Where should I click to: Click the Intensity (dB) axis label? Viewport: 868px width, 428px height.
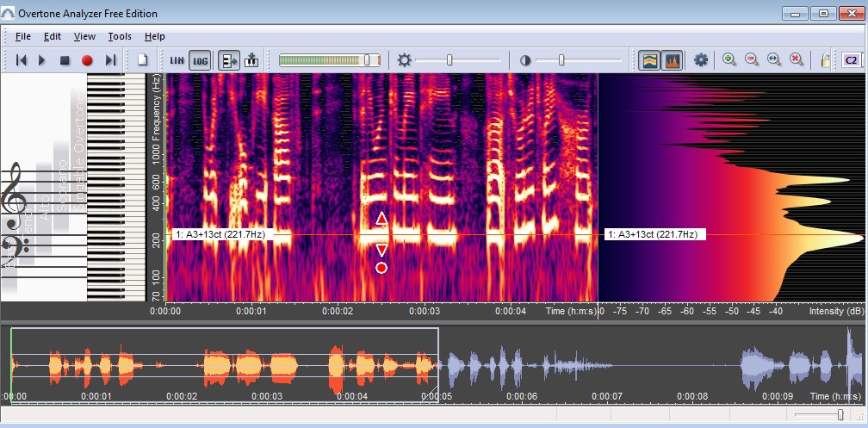click(836, 311)
